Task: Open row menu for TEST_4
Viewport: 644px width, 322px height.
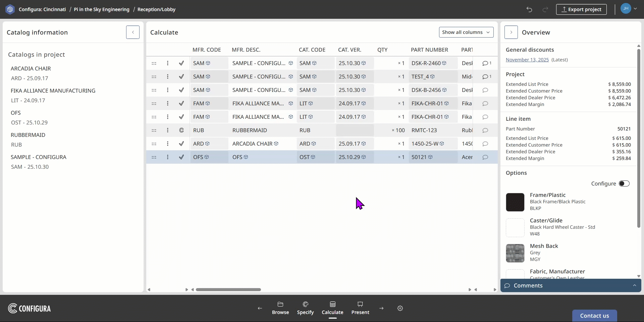Action: coord(168,76)
